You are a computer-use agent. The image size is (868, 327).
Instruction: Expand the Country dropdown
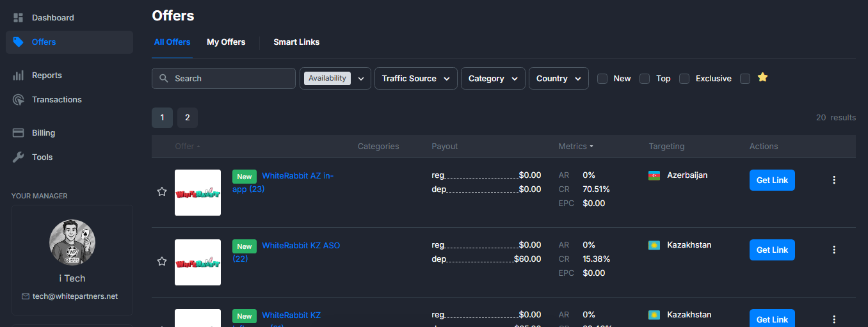pos(559,78)
